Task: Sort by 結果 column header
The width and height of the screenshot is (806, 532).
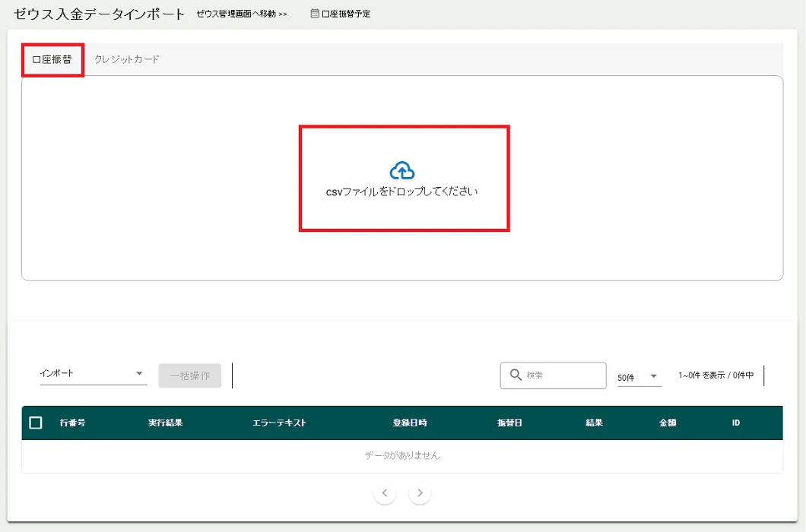Action: (x=594, y=423)
